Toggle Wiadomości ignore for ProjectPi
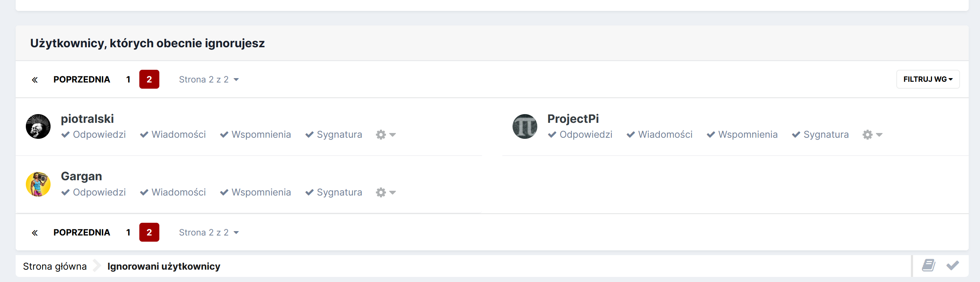The width and height of the screenshot is (980, 282). (x=659, y=134)
